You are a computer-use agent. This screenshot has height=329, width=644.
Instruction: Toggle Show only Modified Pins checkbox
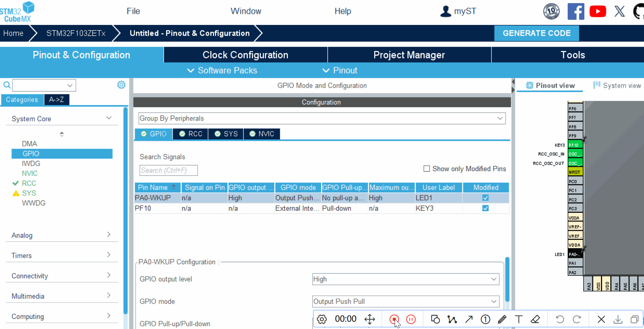tap(427, 168)
